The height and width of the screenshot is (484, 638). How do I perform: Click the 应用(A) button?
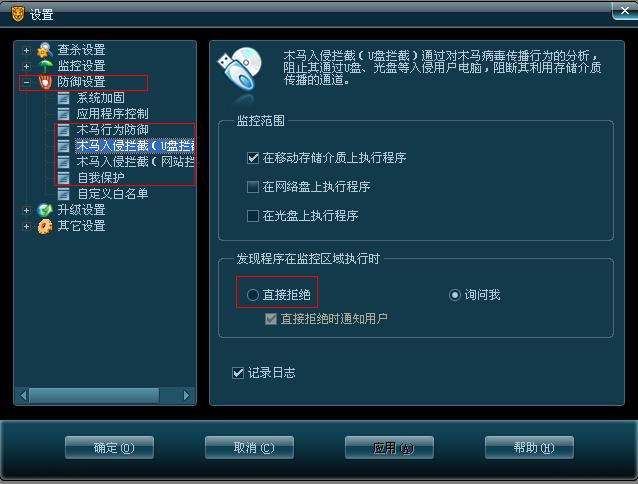[x=389, y=448]
